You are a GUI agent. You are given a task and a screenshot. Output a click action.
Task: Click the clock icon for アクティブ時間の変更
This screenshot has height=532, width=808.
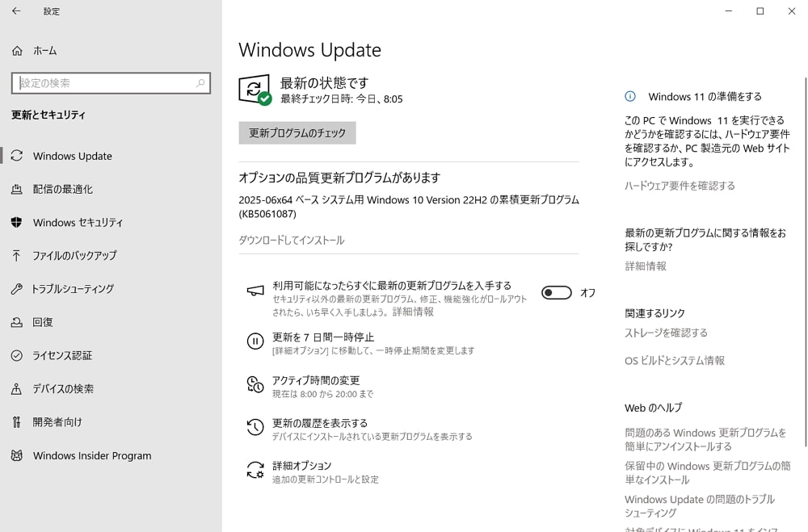coord(255,384)
